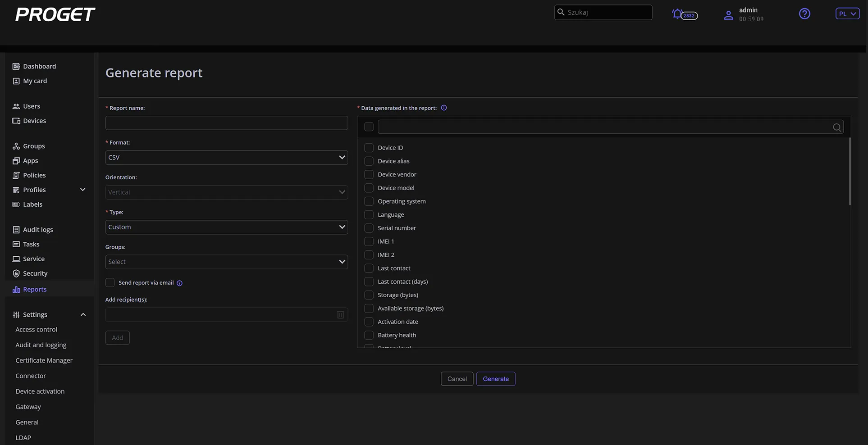Image resolution: width=868 pixels, height=445 pixels.
Task: Click the info icon beside Send report via email
Action: 179,283
